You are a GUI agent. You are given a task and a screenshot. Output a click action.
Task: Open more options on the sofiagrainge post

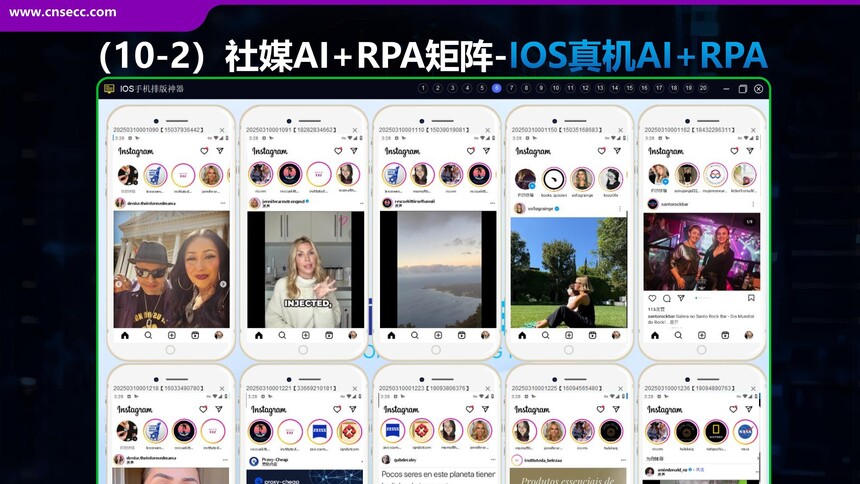pos(620,209)
